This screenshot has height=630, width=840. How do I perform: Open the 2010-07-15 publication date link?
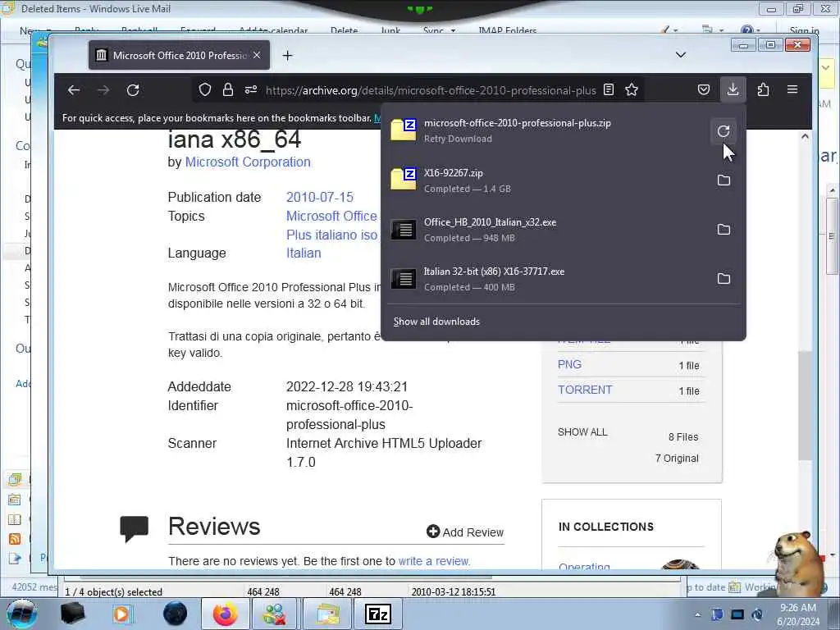click(x=320, y=197)
